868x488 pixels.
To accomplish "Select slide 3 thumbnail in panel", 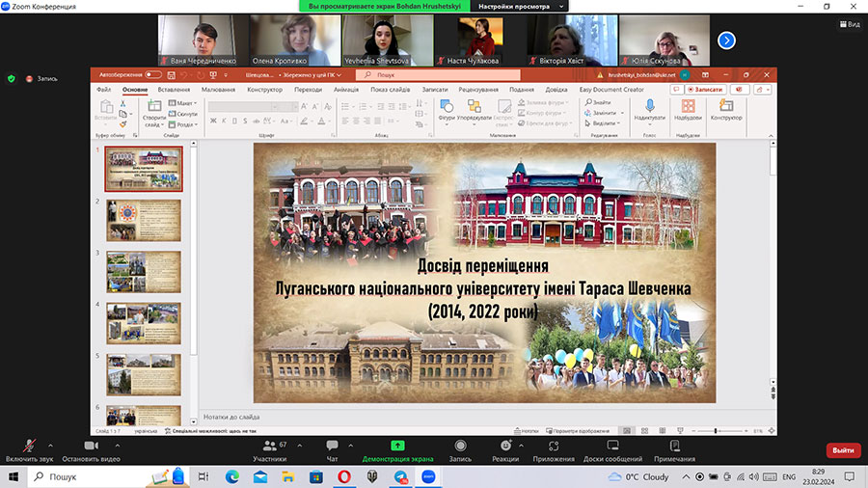I will click(x=143, y=271).
